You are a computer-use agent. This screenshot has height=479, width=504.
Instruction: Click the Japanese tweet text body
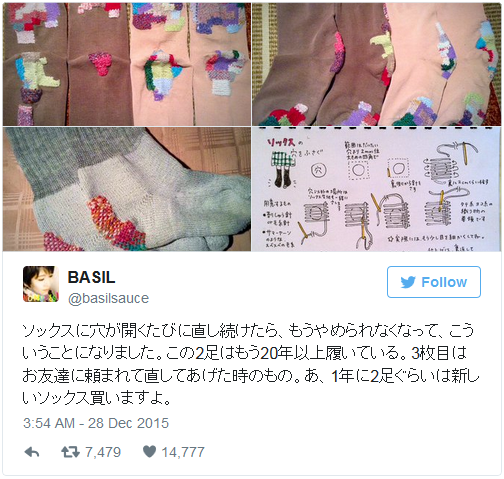click(250, 364)
